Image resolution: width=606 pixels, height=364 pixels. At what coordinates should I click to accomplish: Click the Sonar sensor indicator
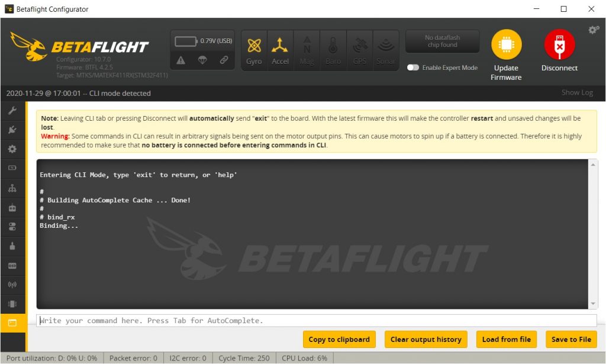(386, 51)
